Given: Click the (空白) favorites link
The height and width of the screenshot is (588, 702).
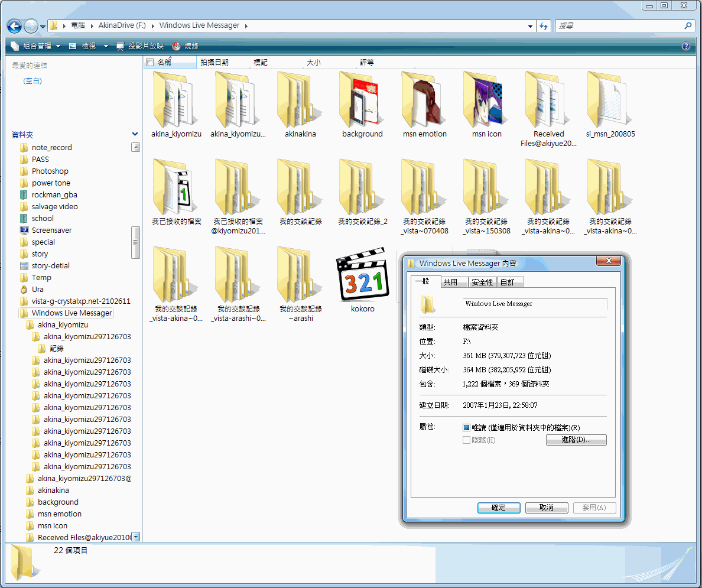Looking at the screenshot, I should point(32,80).
